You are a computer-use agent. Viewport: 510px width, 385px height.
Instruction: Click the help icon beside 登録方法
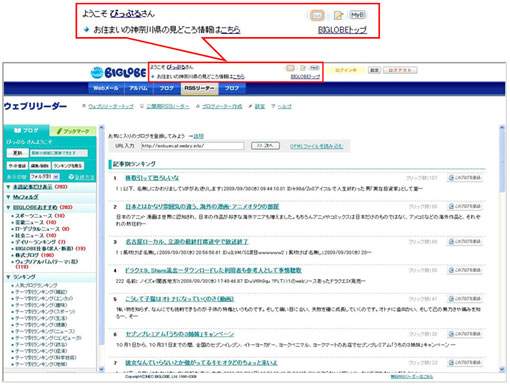[x=71, y=177]
